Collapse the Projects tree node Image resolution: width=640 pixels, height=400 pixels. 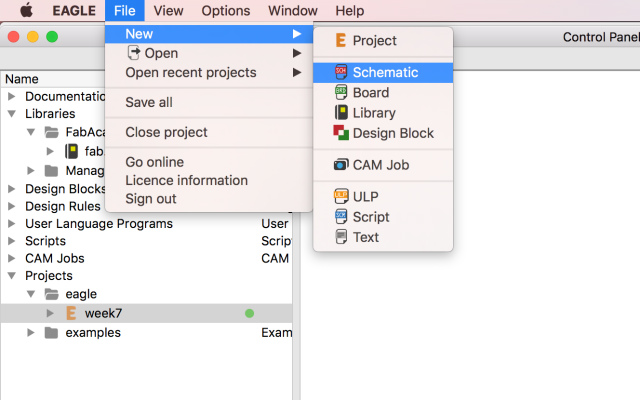pyautogui.click(x=12, y=276)
